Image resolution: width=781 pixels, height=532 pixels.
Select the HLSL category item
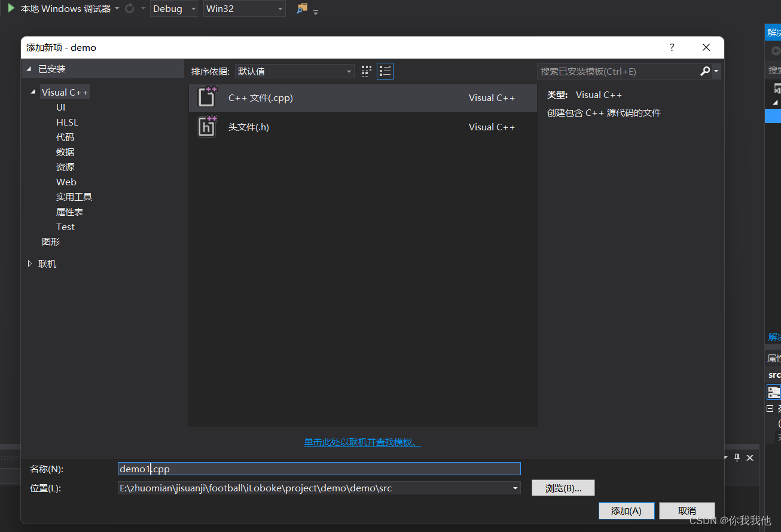point(66,122)
